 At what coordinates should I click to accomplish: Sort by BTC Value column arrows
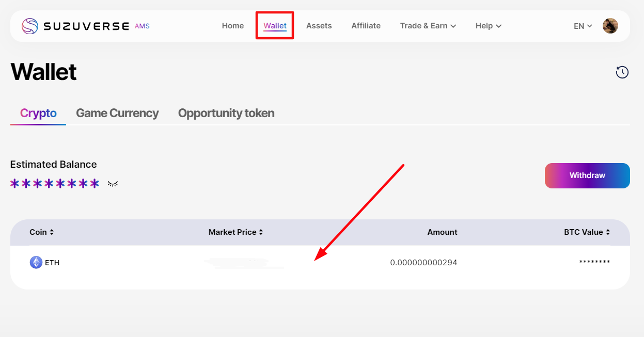(x=608, y=232)
